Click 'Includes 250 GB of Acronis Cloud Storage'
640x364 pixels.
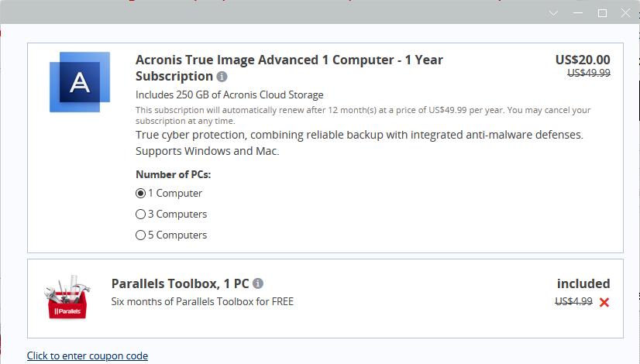click(x=229, y=95)
